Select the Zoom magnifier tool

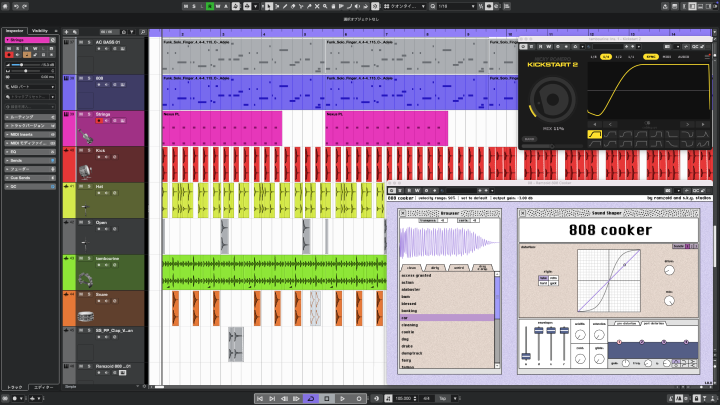325,6
